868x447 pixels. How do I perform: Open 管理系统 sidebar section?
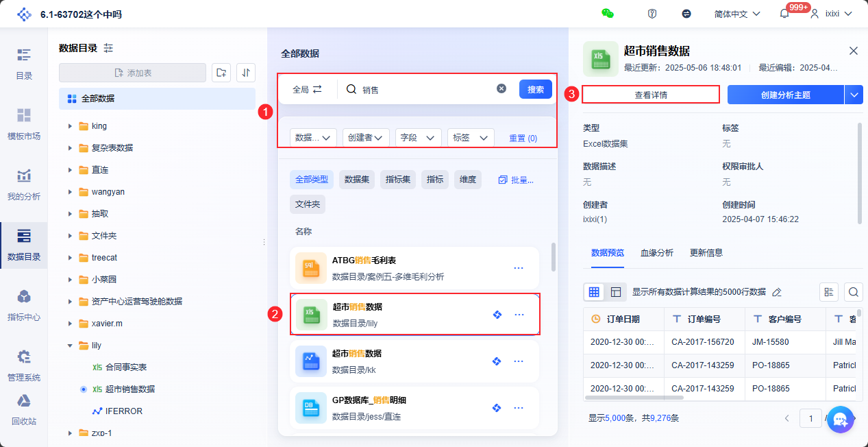pyautogui.click(x=24, y=365)
